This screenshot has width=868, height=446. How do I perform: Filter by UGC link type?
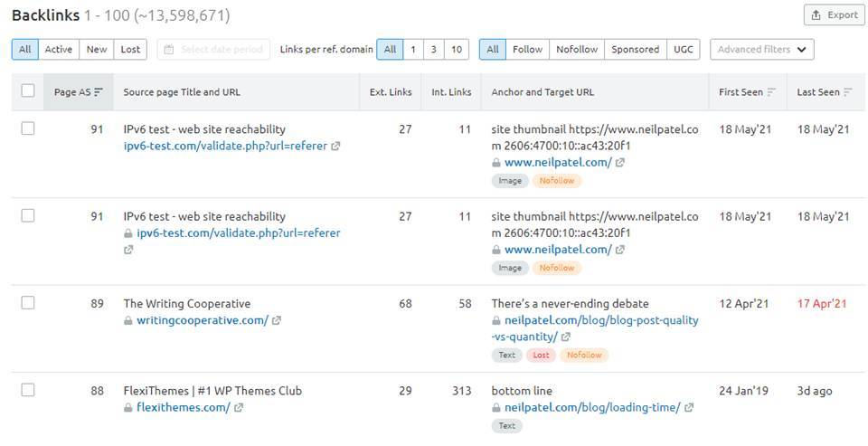(x=684, y=50)
